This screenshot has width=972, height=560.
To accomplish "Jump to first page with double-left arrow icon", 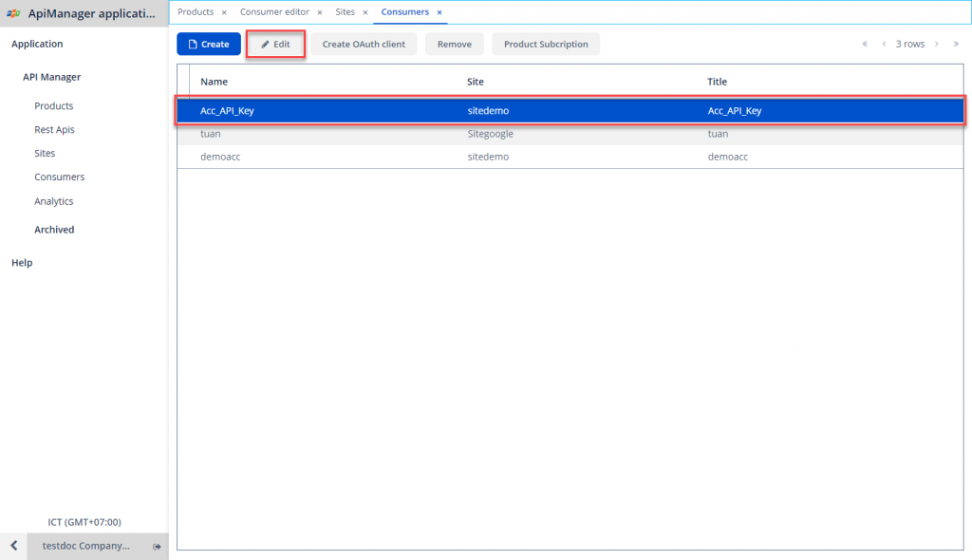I will coord(864,44).
